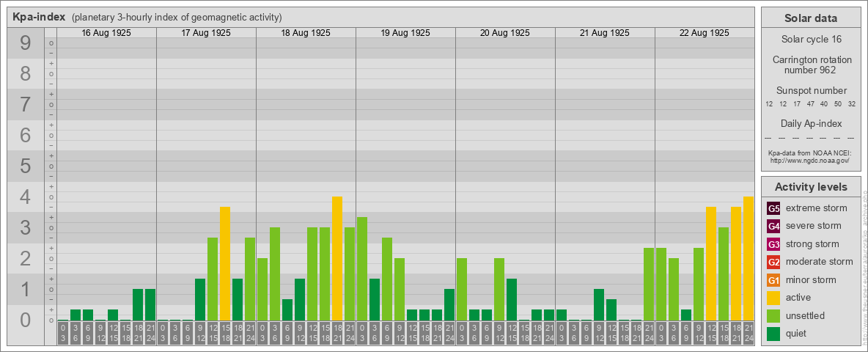
Task: Select the 17 Aug 1925 date header
Action: pyautogui.click(x=206, y=33)
